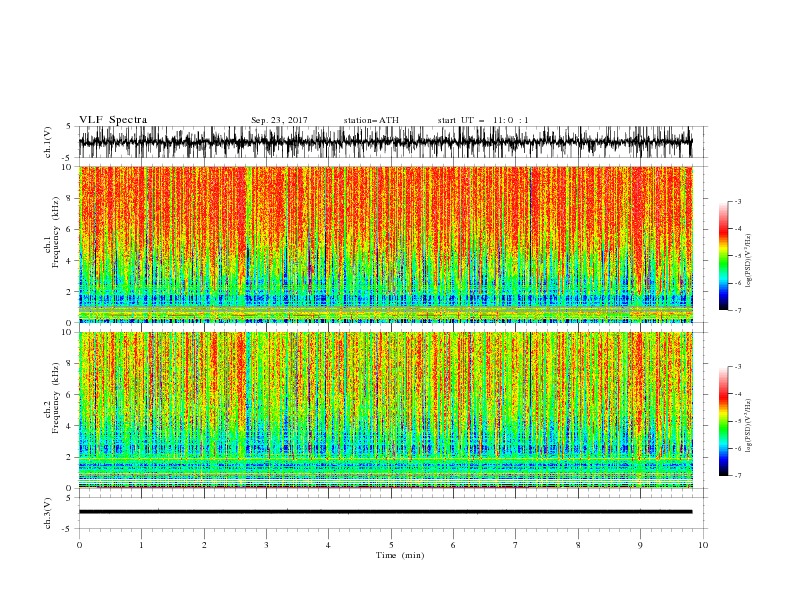Click the 'start UT = 11:0 :1' text
Viewport: 792px width, 612px height.
click(x=483, y=120)
